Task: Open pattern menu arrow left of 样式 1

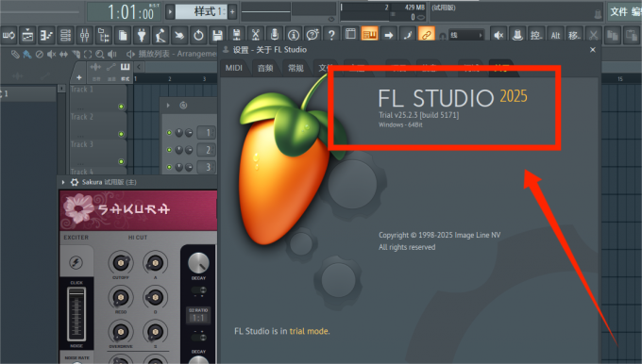Action: 170,12
